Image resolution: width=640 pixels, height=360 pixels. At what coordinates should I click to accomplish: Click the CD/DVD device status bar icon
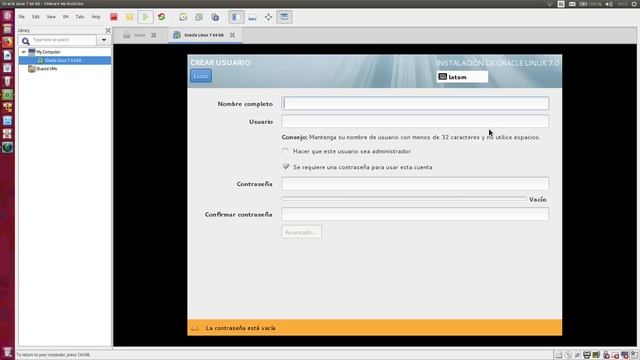(x=568, y=355)
